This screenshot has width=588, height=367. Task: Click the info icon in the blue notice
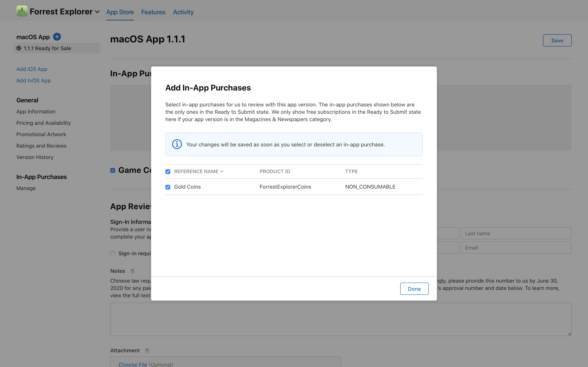177,144
